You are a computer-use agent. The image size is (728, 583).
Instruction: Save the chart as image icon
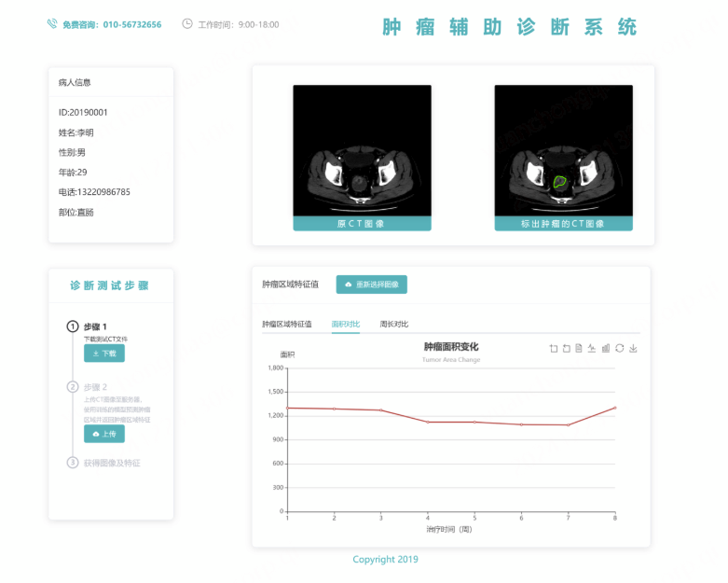click(633, 349)
